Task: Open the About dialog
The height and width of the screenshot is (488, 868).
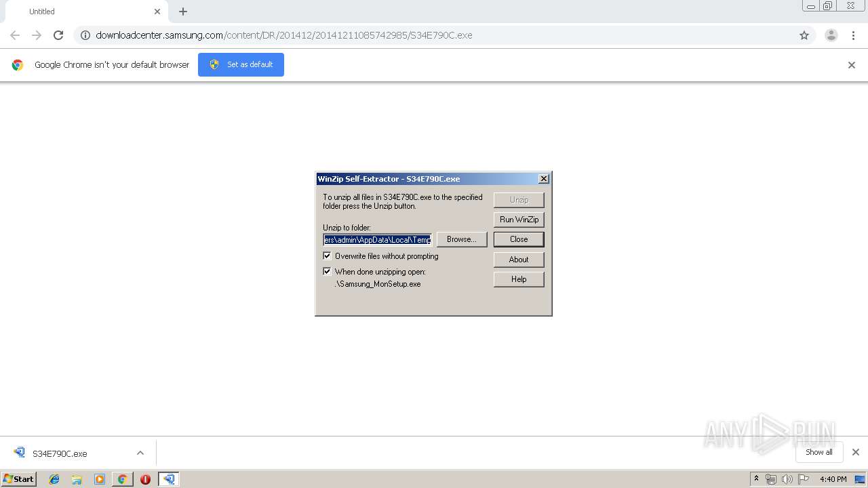Action: (x=519, y=260)
